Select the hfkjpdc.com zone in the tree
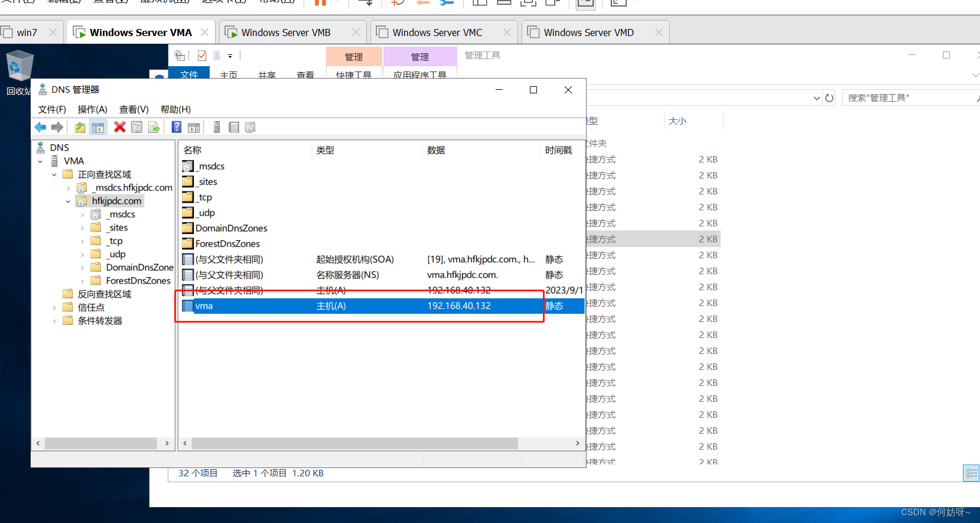The height and width of the screenshot is (523, 980). [116, 201]
